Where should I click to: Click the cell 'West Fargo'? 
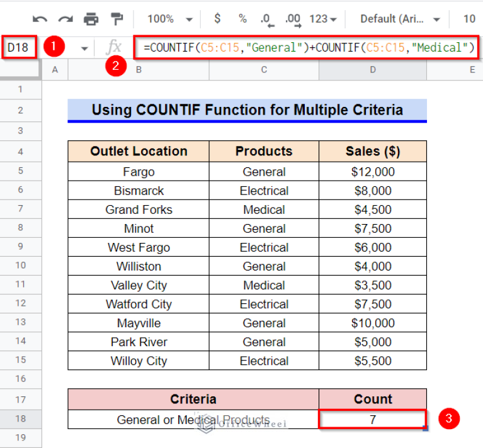click(x=139, y=247)
